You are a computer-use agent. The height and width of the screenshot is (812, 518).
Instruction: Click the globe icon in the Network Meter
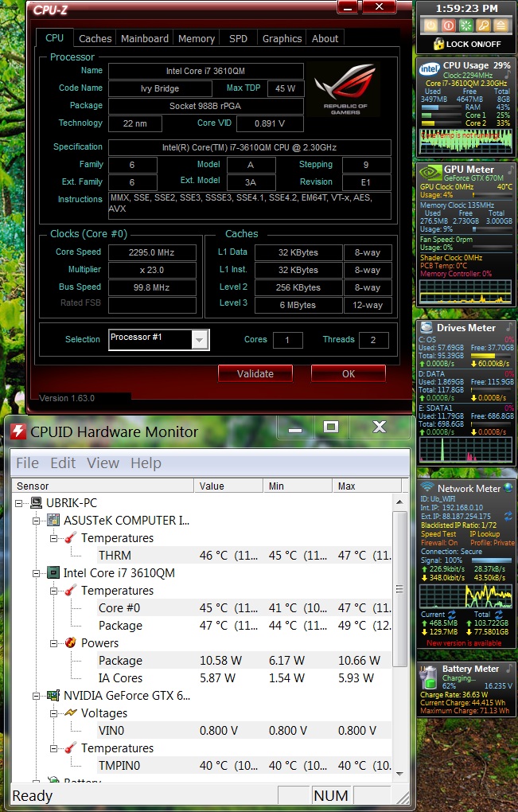click(x=508, y=487)
